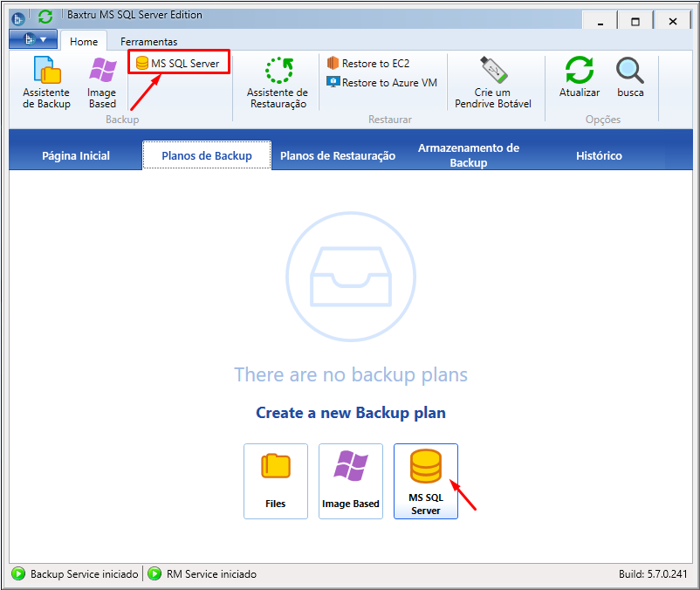This screenshot has width=700, height=590.
Task: Click RM Service iniciado status icon
Action: [154, 573]
